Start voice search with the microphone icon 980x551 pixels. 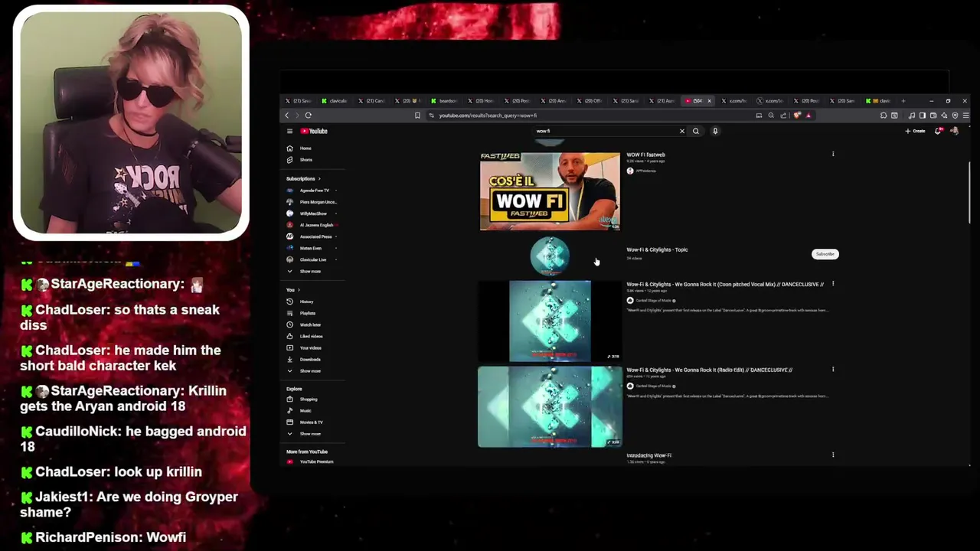[715, 131]
